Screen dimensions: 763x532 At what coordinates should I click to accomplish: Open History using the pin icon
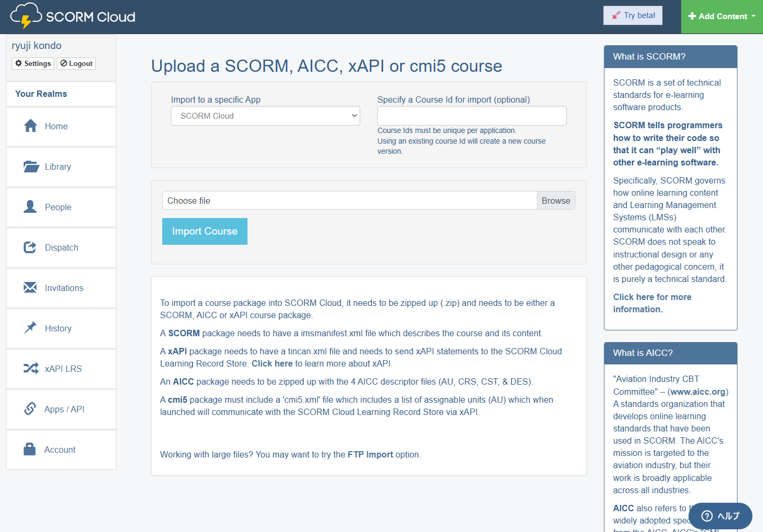pyautogui.click(x=30, y=328)
